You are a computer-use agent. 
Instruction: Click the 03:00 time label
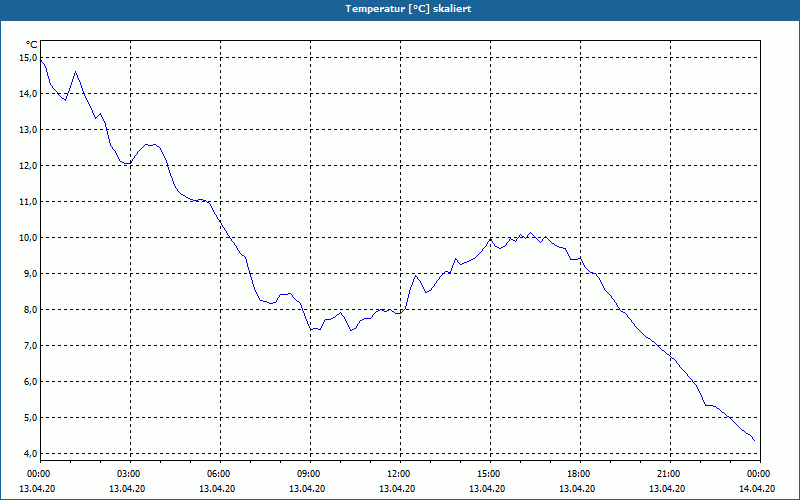pyautogui.click(x=131, y=474)
